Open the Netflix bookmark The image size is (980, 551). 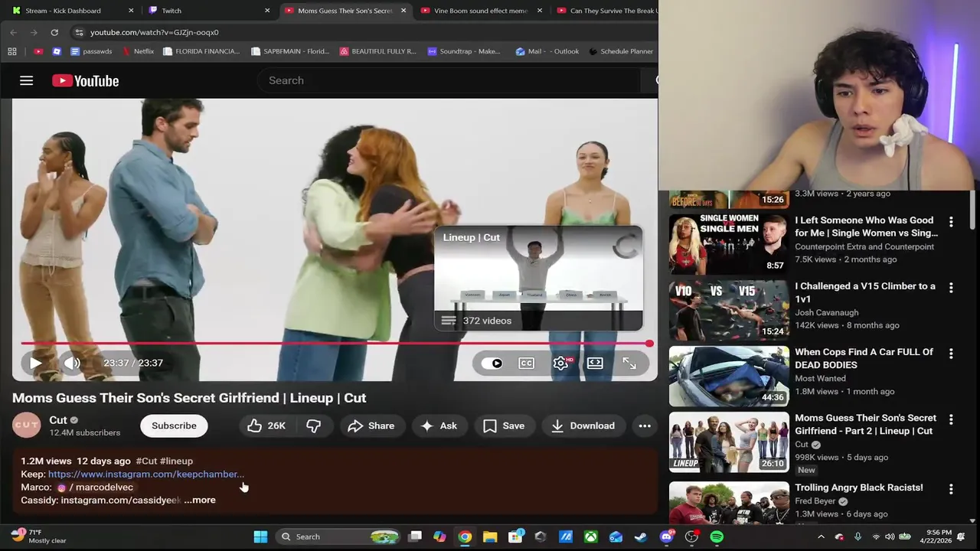[x=138, y=51]
